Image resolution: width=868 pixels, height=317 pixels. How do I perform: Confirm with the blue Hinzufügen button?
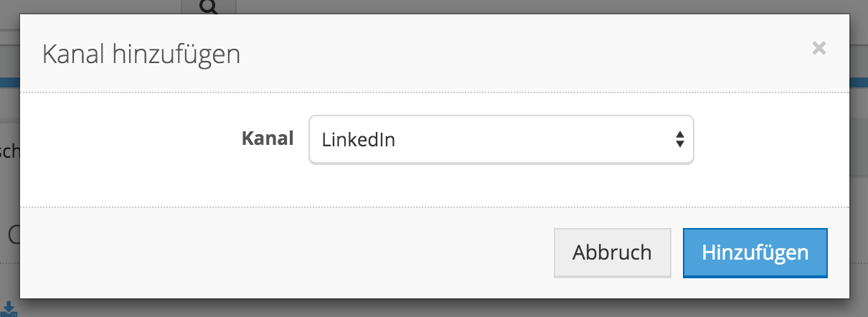[755, 252]
